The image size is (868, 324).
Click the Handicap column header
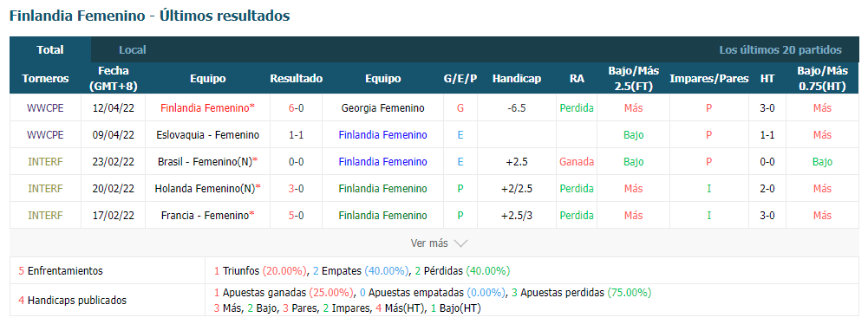[x=517, y=79]
